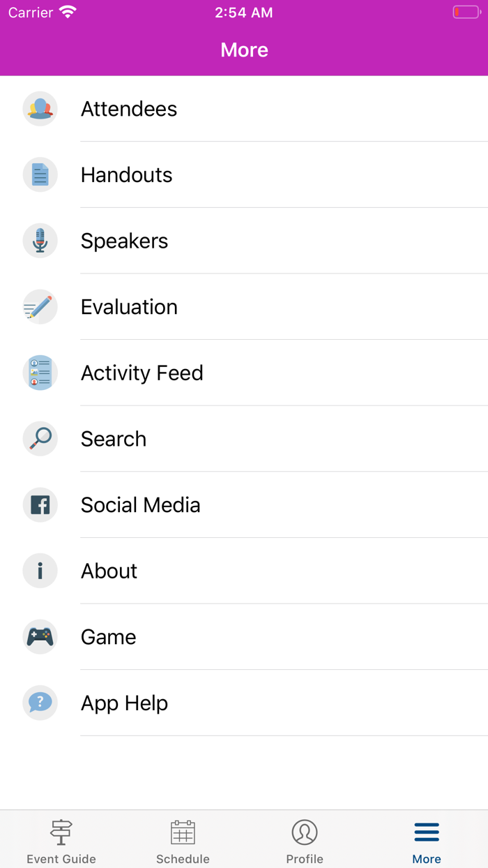Tap the Handouts document icon
Screen dimensions: 488x868
40,174
